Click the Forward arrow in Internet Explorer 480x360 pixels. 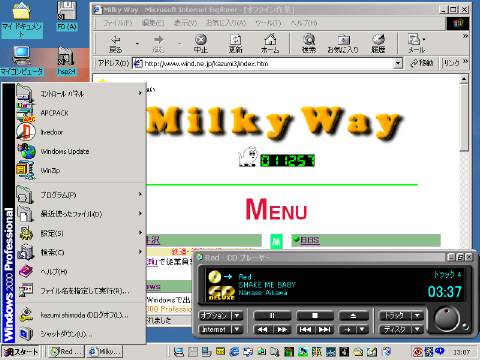click(x=158, y=44)
